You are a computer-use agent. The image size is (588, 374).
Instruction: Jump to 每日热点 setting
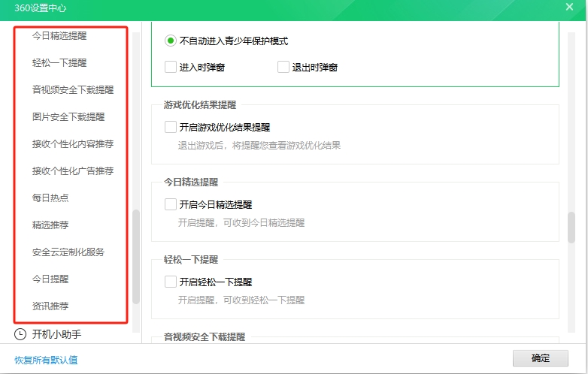50,198
